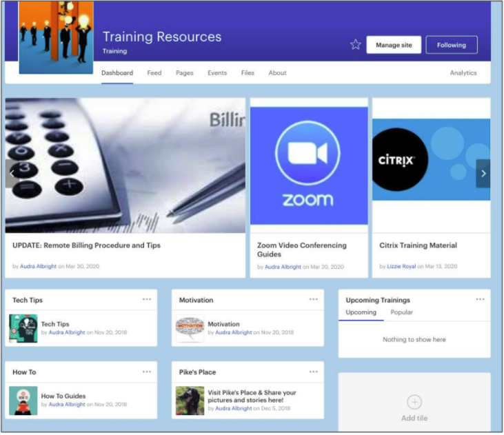The width and height of the screenshot is (504, 435).
Task: Switch to the Feed tab
Action: pyautogui.click(x=154, y=73)
